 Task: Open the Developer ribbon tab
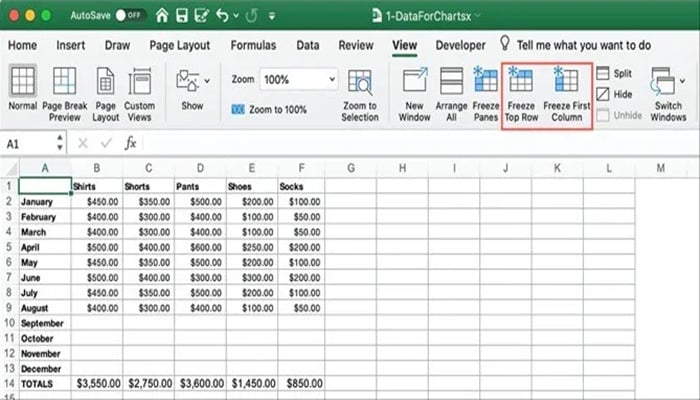(460, 45)
